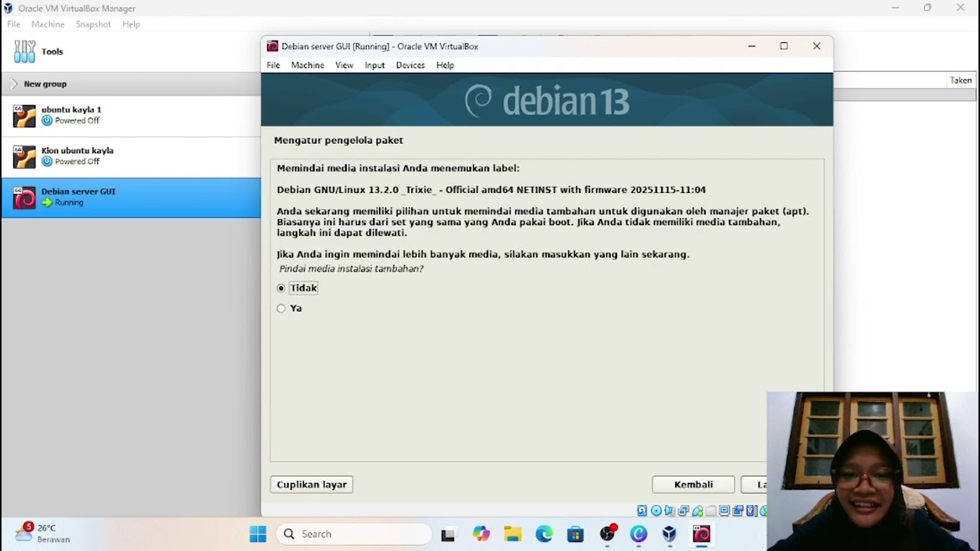Viewport: 980px width, 551px height.
Task: Open the Input menu in VM window
Action: coord(374,65)
